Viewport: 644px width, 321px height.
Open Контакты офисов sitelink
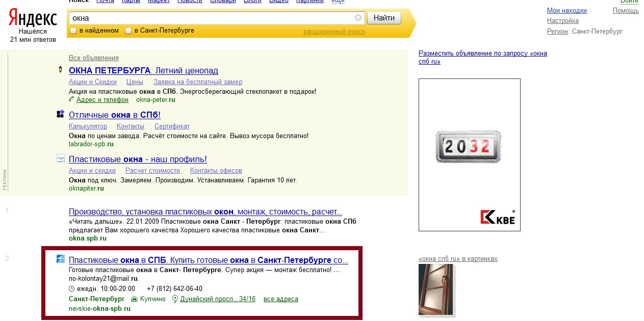(216, 171)
